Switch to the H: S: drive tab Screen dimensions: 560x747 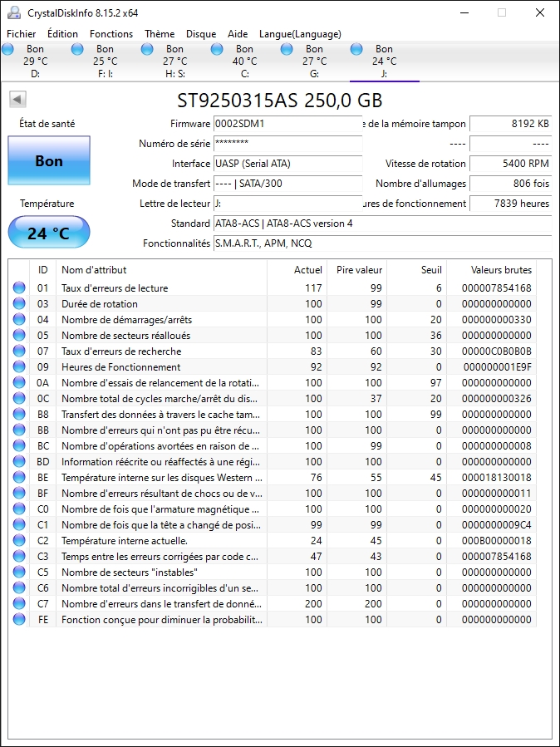(x=174, y=61)
